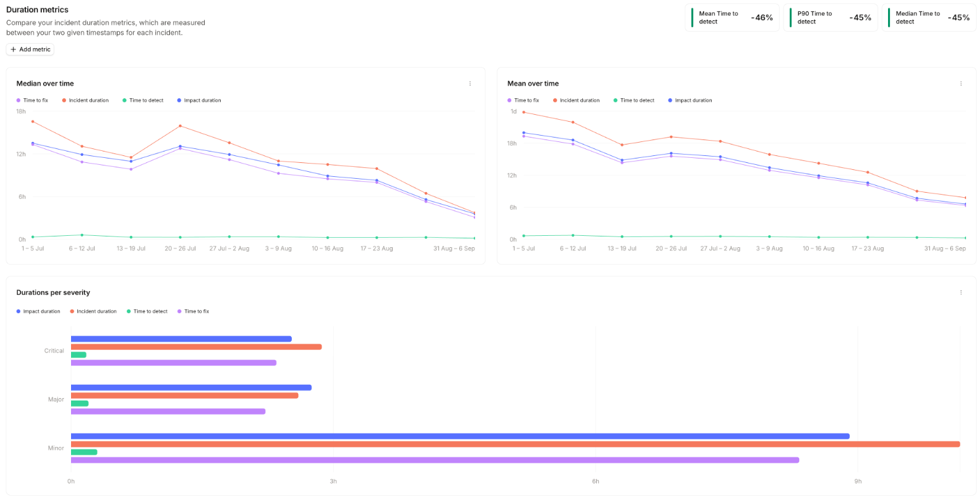980x497 pixels.
Task: Click "17 – 23 Aug" on the Mean chart axis
Action: point(868,248)
